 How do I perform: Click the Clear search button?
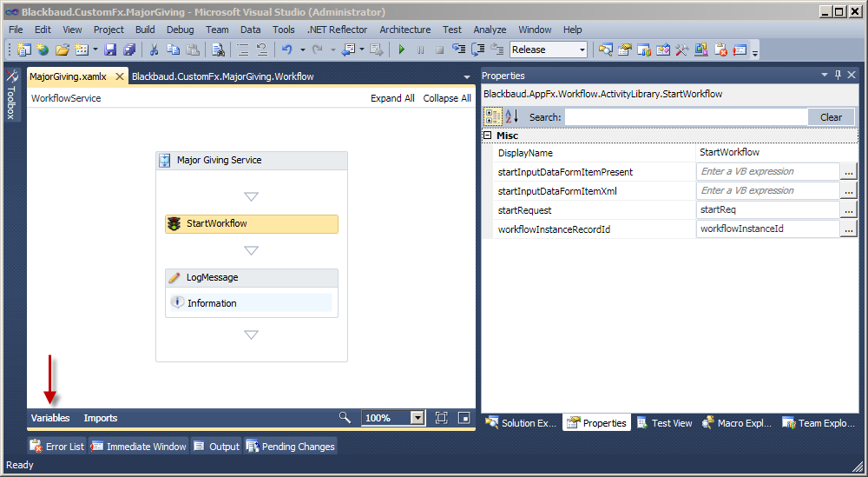pos(831,117)
